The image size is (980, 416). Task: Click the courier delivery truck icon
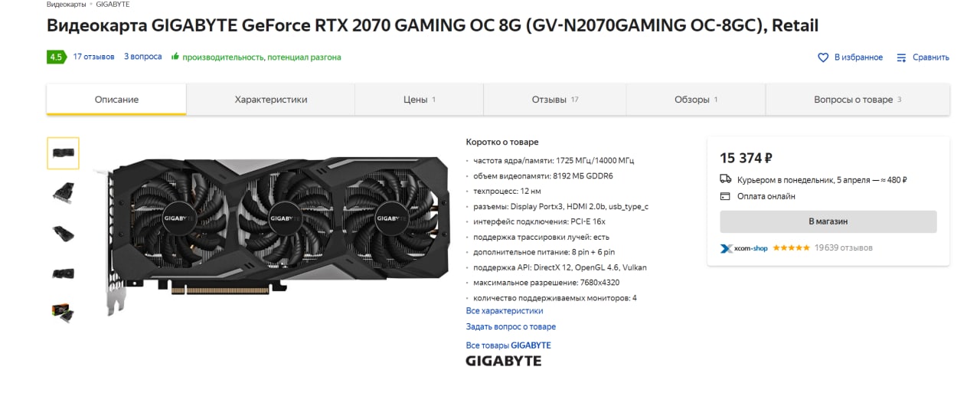coord(726,179)
